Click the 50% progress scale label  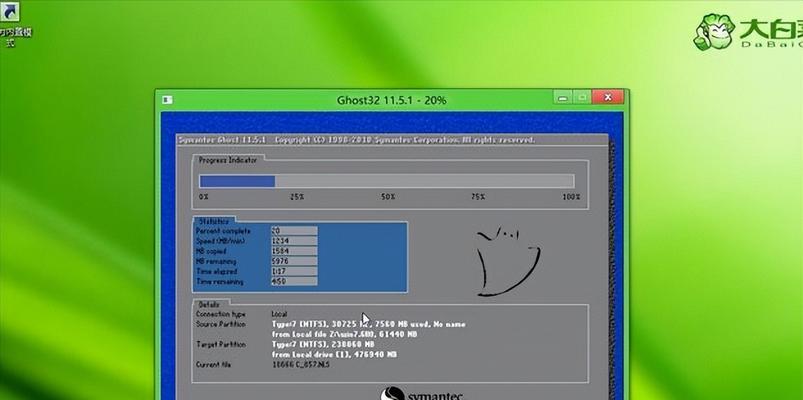(388, 197)
